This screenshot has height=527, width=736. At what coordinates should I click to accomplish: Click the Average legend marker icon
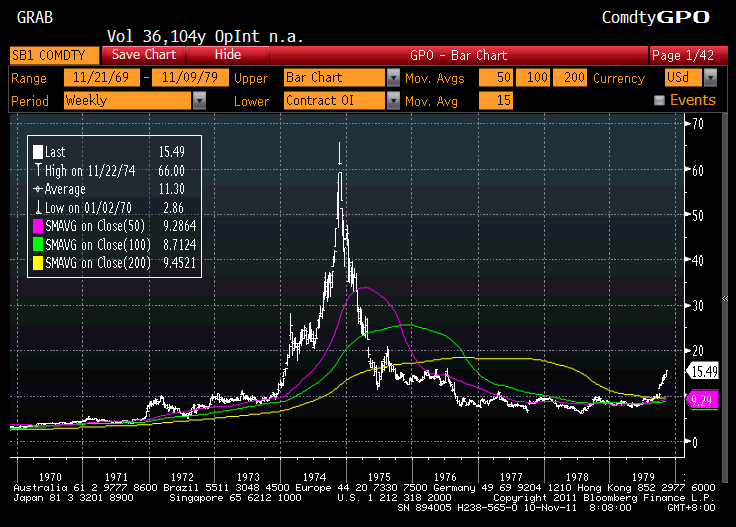tap(38, 189)
